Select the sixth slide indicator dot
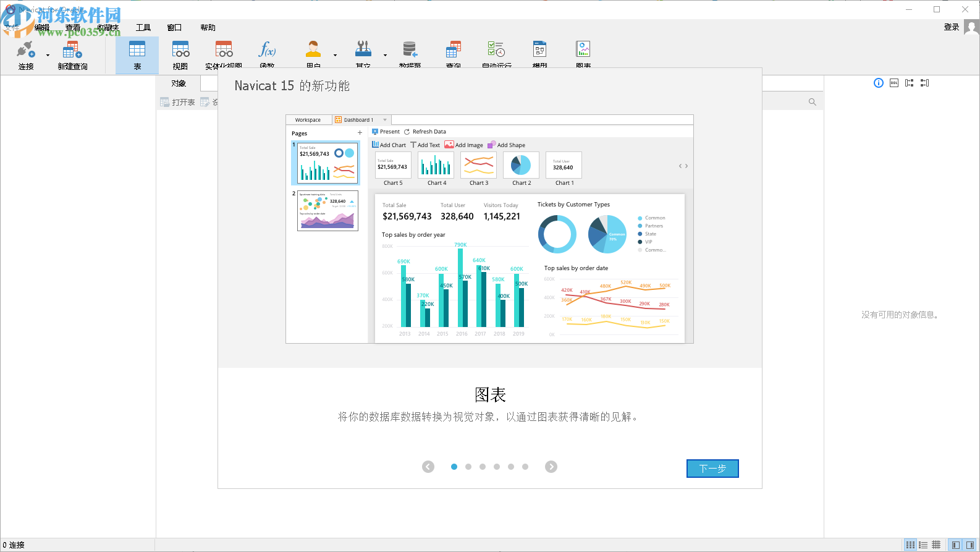980x552 pixels. click(x=525, y=467)
